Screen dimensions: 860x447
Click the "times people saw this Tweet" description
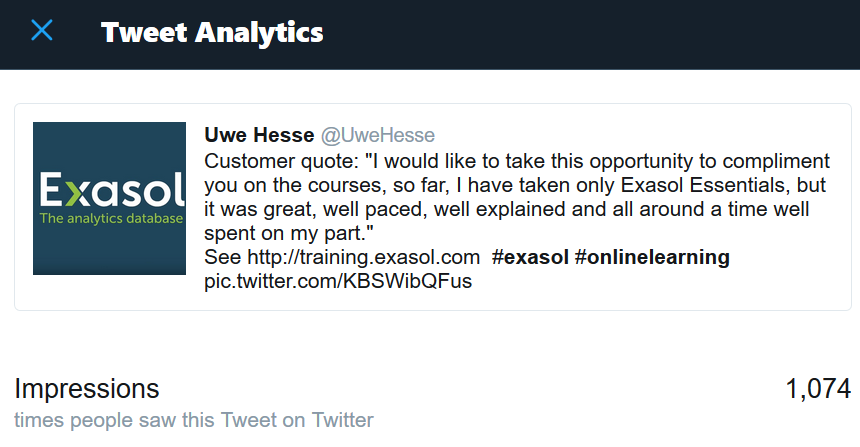[x=194, y=420]
